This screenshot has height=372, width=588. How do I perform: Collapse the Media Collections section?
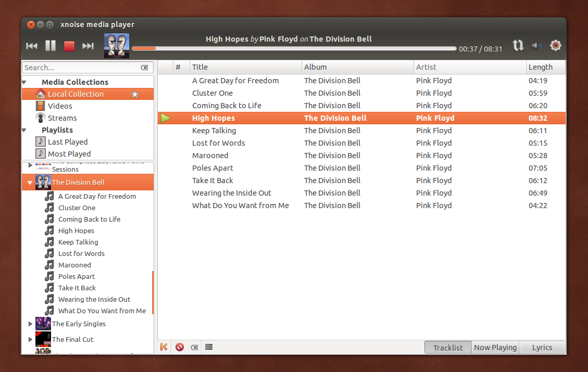24,82
